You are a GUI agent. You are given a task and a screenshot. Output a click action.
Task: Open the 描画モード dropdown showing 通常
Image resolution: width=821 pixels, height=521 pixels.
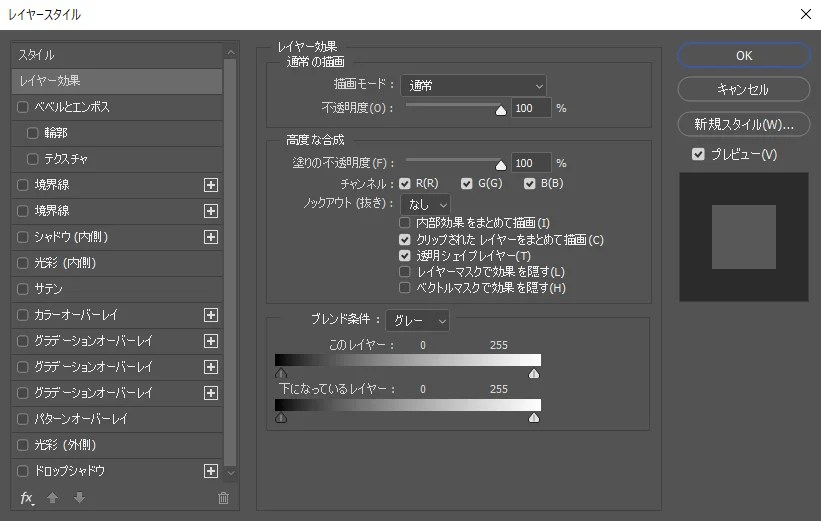coord(474,85)
